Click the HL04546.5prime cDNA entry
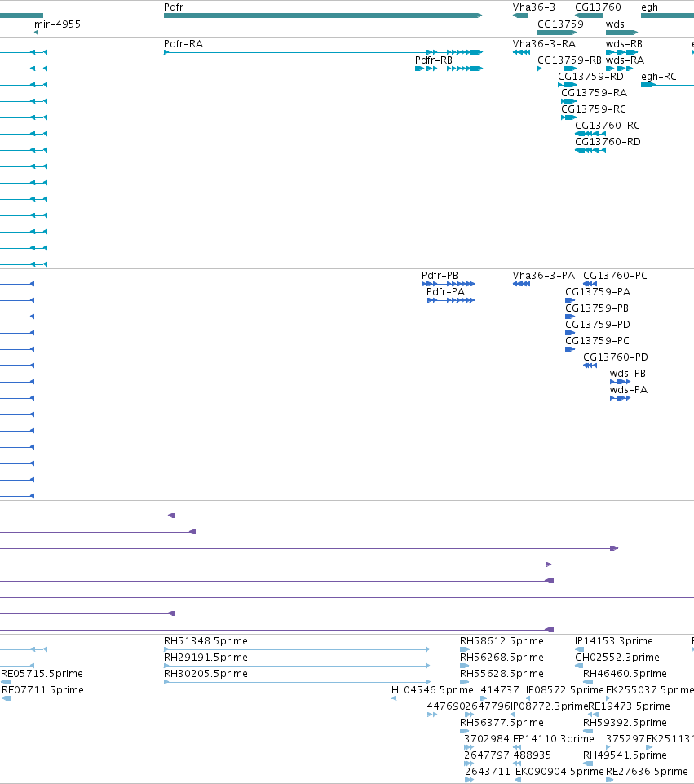Image resolution: width=694 pixels, height=784 pixels. click(432, 690)
